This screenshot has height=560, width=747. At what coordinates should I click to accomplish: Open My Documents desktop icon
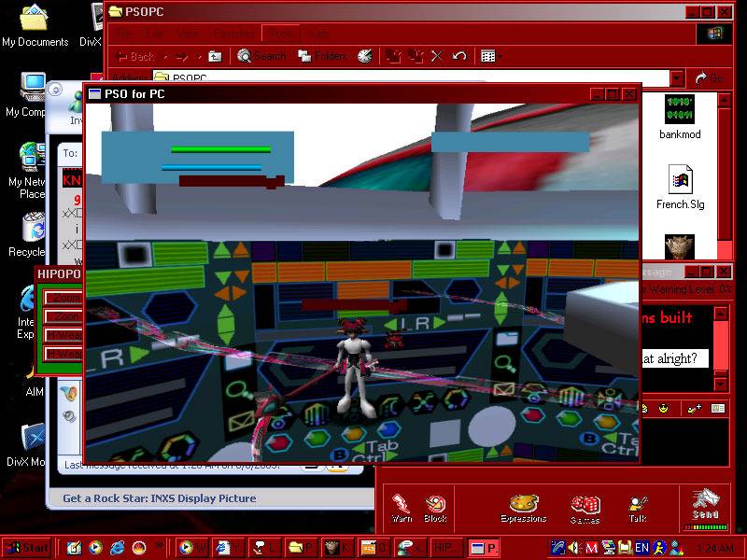(x=35, y=25)
